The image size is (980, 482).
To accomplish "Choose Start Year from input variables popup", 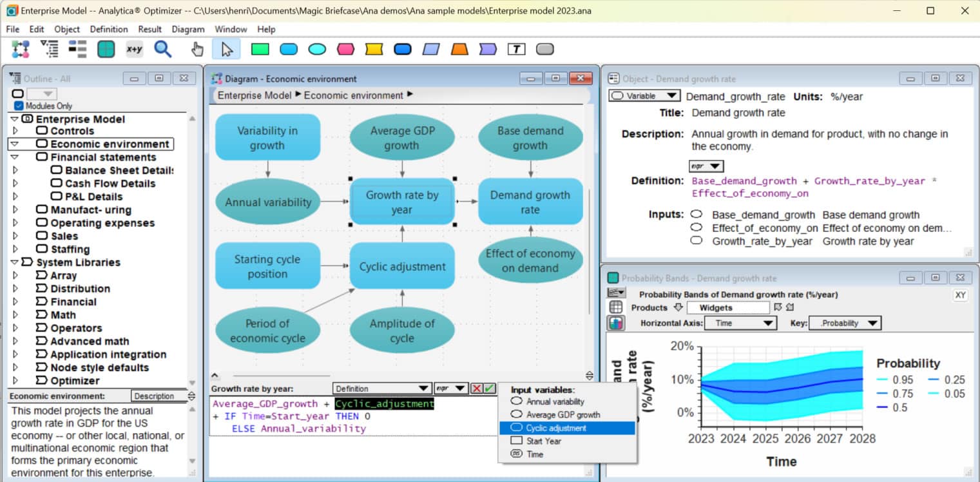I will coord(543,441).
